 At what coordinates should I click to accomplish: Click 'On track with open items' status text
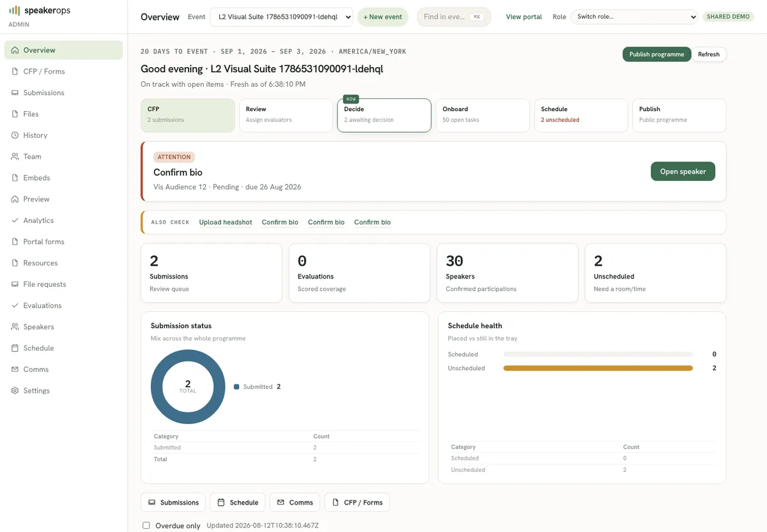(x=182, y=84)
